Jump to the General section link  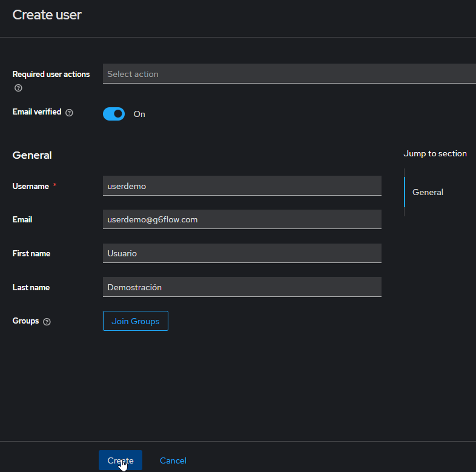[x=428, y=192]
